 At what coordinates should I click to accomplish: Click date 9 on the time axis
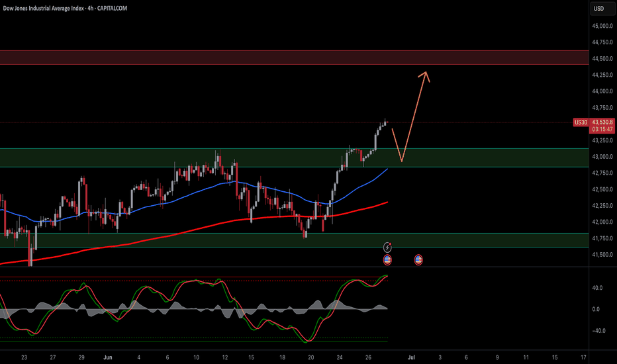click(x=497, y=357)
